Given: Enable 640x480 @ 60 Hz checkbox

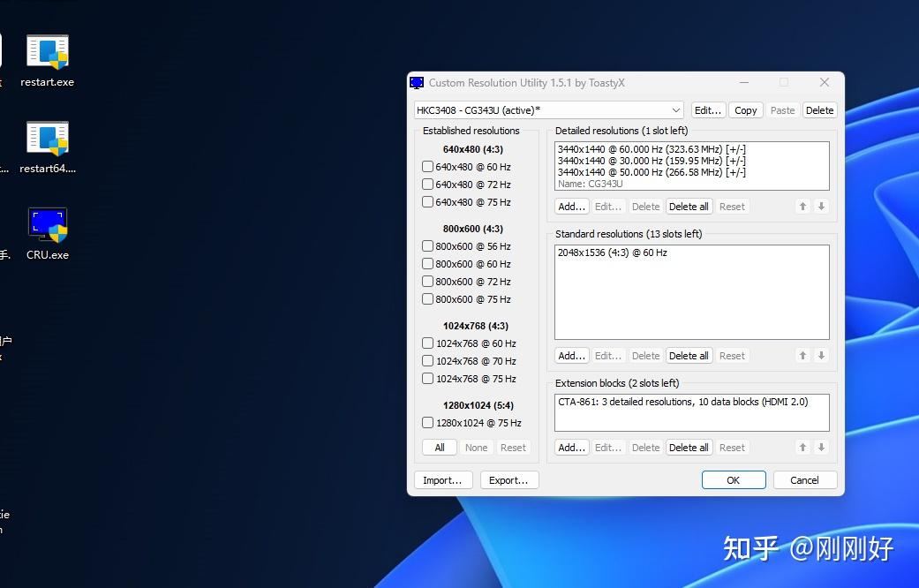Looking at the screenshot, I should (428, 167).
